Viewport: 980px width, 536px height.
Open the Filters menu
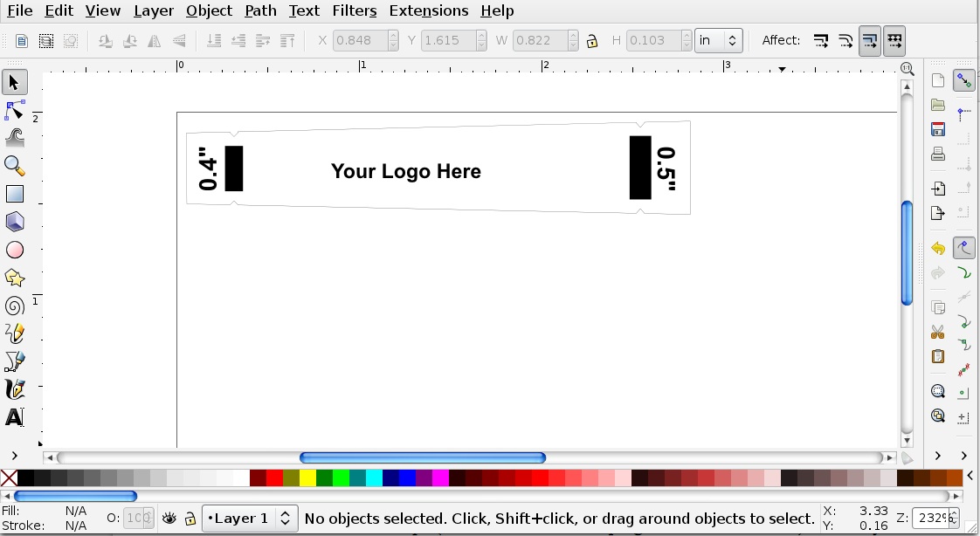tap(354, 10)
